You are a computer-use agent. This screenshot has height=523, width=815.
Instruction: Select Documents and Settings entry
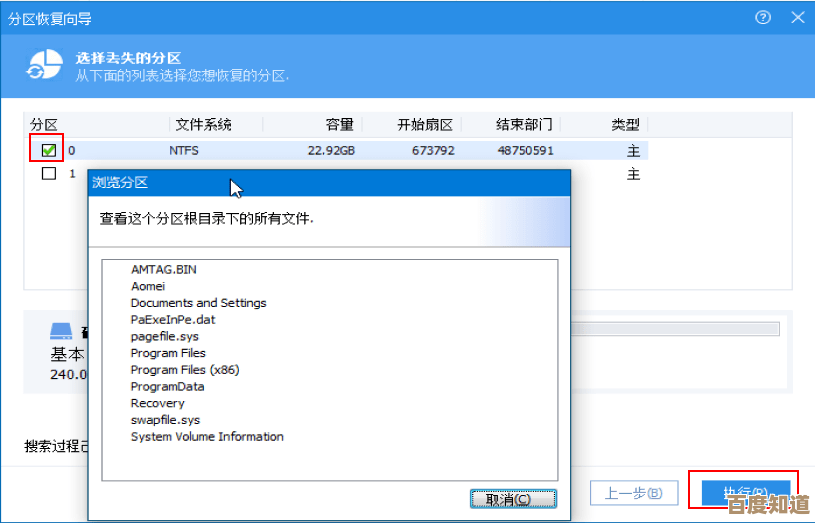(x=198, y=303)
